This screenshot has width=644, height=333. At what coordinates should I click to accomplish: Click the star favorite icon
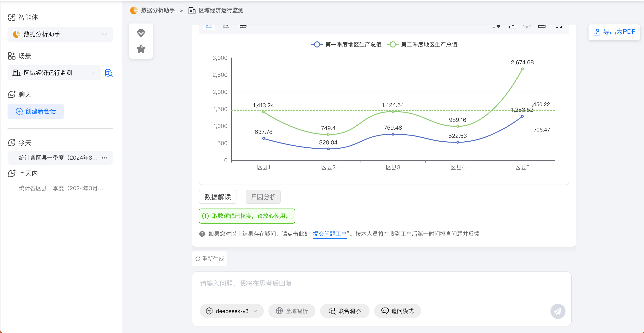[141, 49]
